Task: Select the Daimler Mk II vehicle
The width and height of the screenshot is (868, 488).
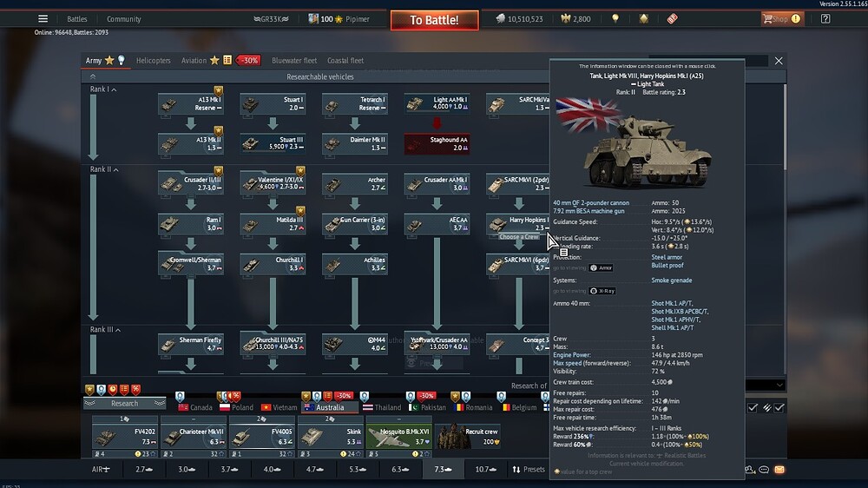Action: pos(355,143)
